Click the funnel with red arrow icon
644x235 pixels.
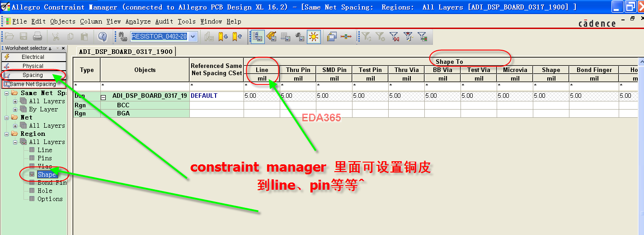(x=408, y=37)
